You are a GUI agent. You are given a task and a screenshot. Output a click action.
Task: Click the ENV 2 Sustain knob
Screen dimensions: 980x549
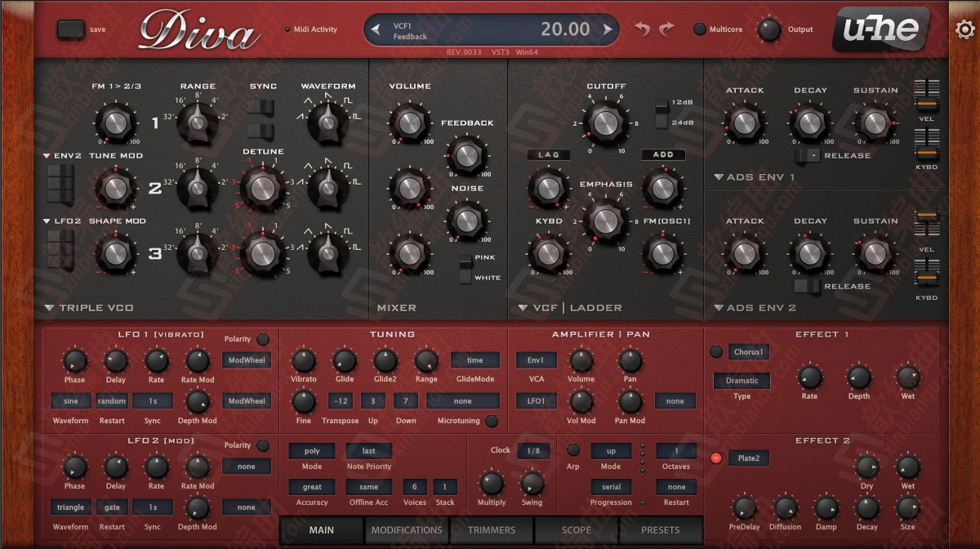(x=875, y=253)
